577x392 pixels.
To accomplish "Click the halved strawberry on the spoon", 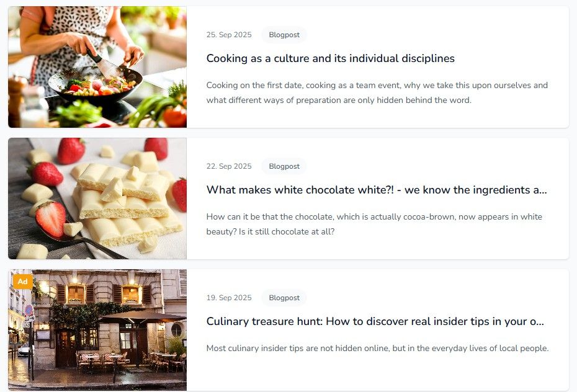I will pyautogui.click(x=51, y=219).
